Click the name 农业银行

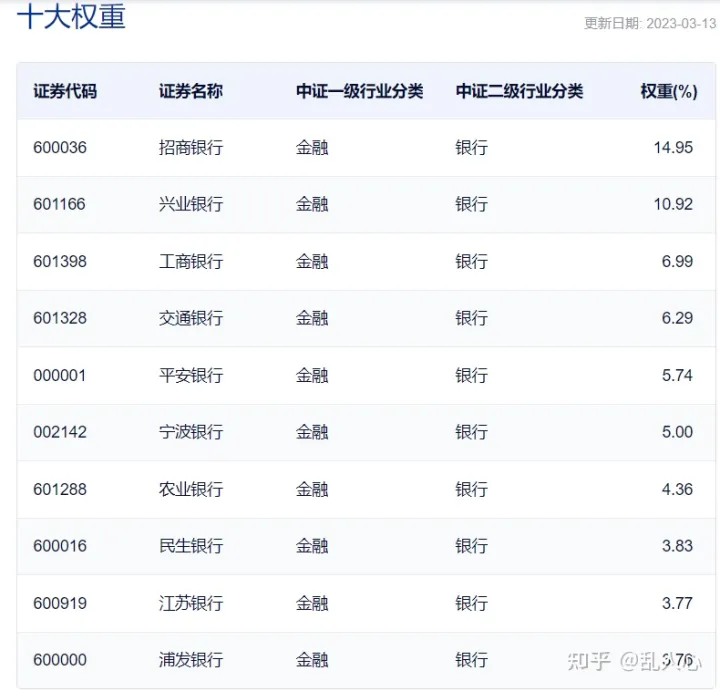tap(191, 489)
